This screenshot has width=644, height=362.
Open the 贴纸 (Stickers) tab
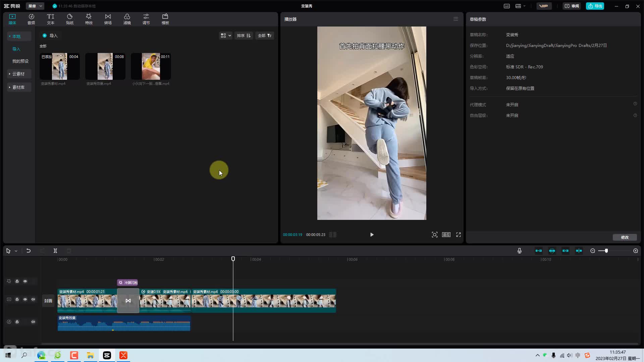point(70,19)
